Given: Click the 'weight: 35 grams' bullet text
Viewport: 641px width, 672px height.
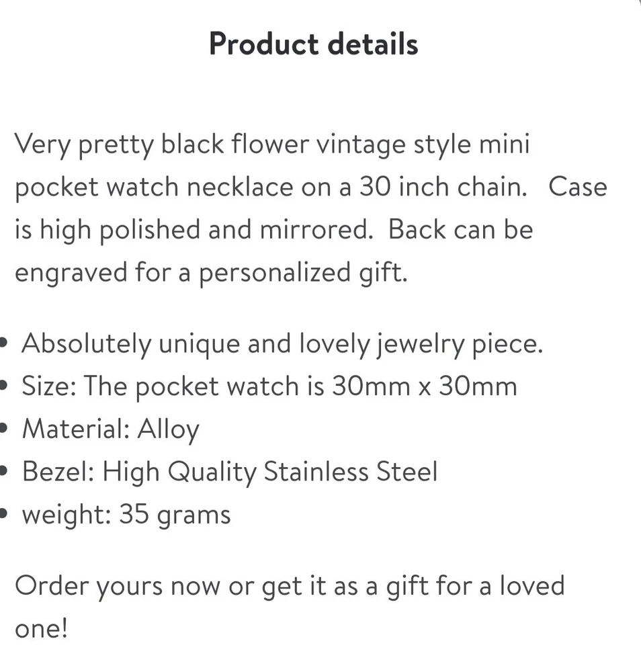Looking at the screenshot, I should [x=126, y=515].
